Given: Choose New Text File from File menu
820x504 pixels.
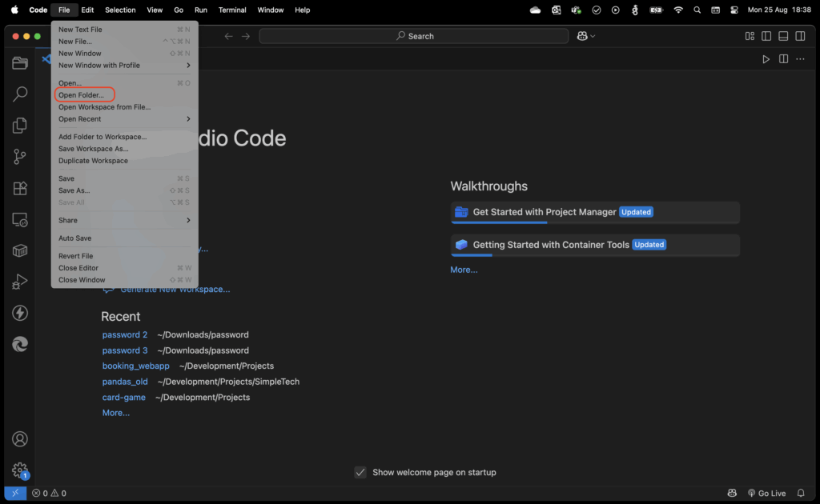Looking at the screenshot, I should (124, 30).
